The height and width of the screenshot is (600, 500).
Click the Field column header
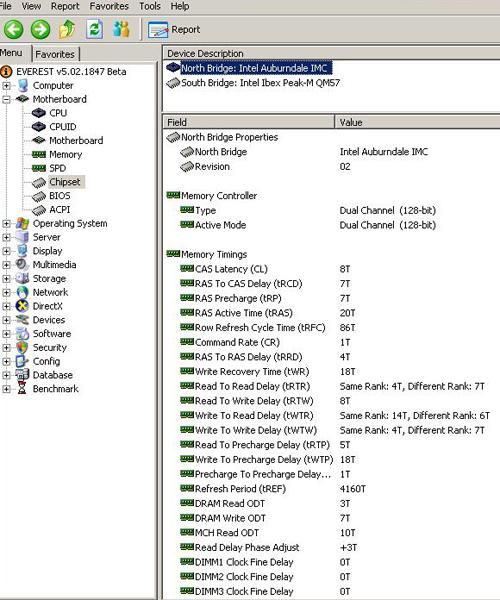(249, 122)
